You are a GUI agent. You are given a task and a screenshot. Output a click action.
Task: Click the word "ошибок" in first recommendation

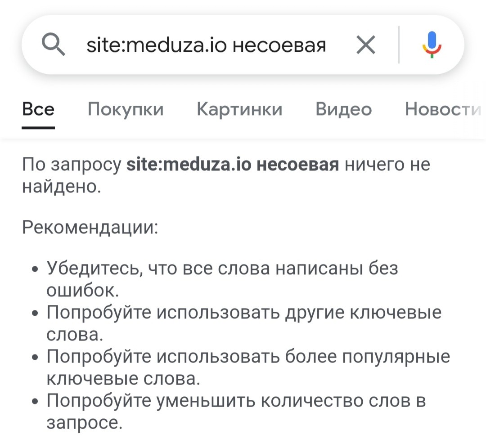82,290
